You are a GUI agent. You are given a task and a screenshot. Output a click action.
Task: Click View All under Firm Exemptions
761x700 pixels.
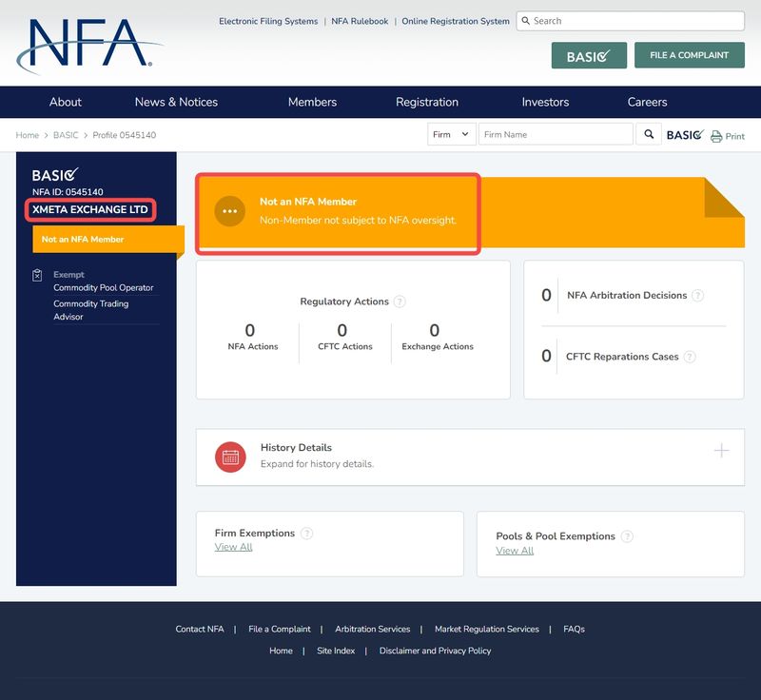[x=233, y=547]
